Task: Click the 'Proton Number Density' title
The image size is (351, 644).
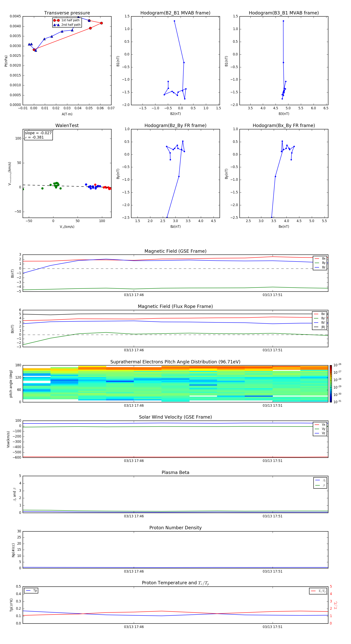Action: click(175, 528)
